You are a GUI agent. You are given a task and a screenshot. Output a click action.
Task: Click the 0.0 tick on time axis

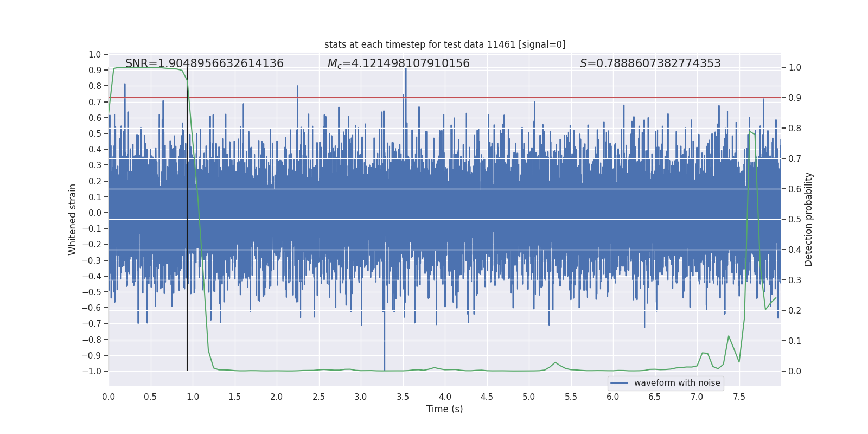[108, 397]
